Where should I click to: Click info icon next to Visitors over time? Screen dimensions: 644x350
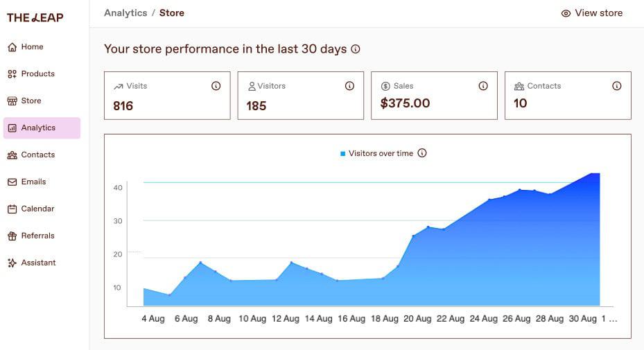(422, 153)
